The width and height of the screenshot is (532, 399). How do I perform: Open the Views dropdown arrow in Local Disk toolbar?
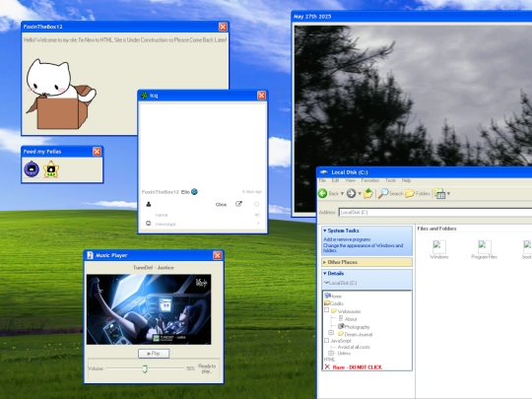448,194
